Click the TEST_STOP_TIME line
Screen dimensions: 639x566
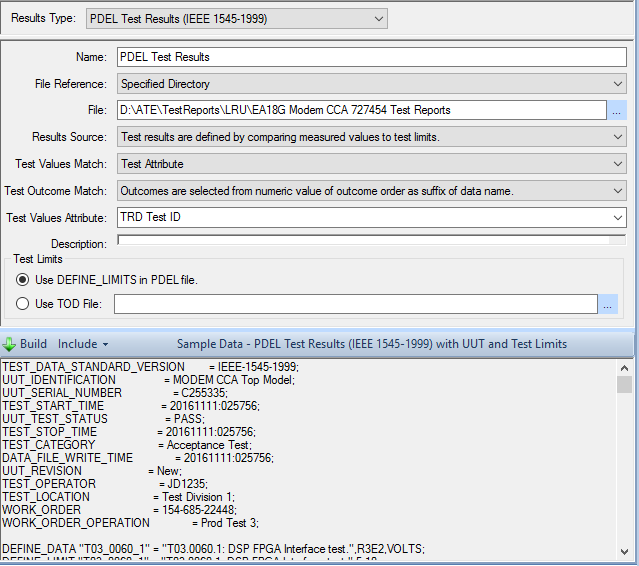(129, 432)
